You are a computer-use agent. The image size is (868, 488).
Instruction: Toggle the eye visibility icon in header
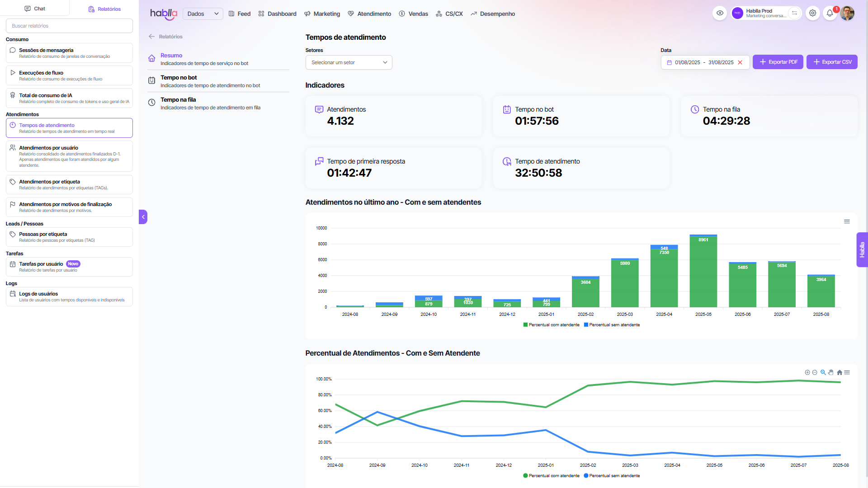pyautogui.click(x=720, y=13)
